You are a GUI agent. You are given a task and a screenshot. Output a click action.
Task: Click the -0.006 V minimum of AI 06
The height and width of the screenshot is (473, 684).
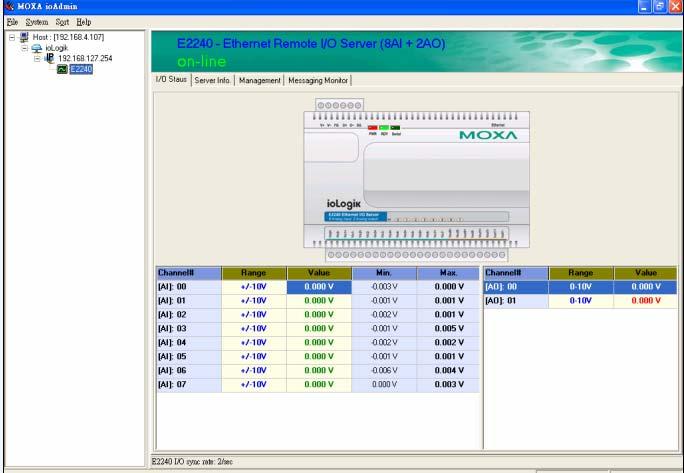tap(384, 370)
